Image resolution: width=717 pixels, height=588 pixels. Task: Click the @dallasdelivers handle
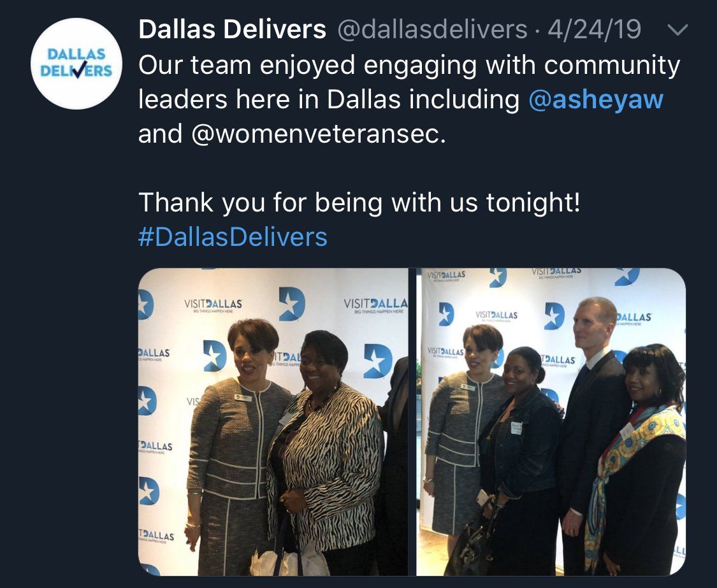coord(433,30)
